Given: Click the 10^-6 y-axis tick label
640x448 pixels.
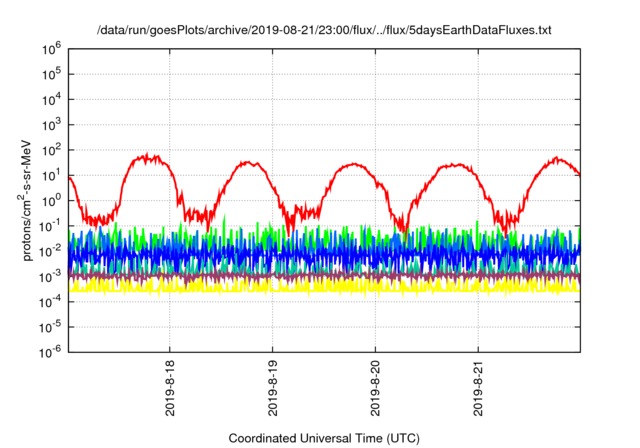Looking at the screenshot, I should pyautogui.click(x=51, y=352).
